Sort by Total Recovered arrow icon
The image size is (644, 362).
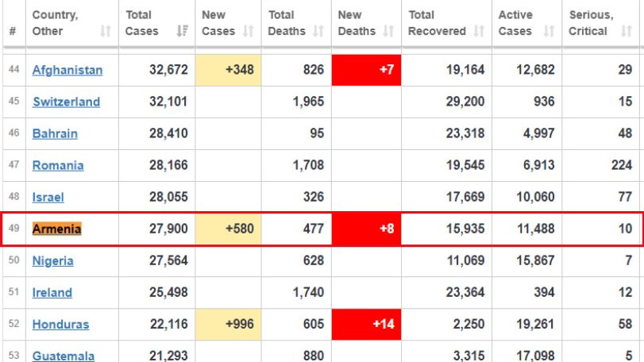[x=479, y=31]
